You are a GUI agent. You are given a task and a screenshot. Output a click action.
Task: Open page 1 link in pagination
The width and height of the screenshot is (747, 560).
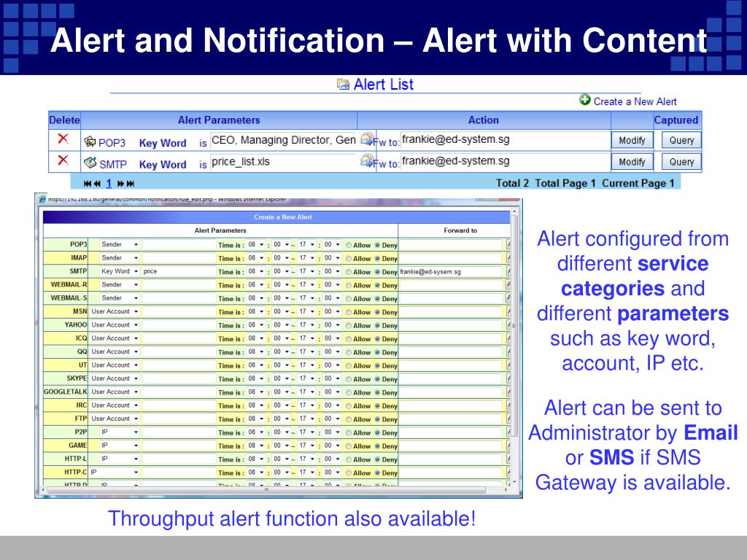109,183
